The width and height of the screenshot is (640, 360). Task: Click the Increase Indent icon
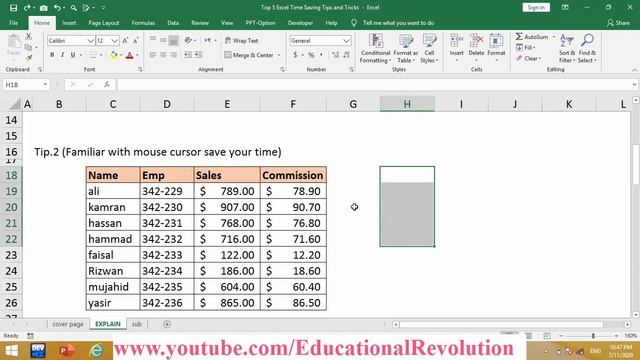tap(198, 55)
